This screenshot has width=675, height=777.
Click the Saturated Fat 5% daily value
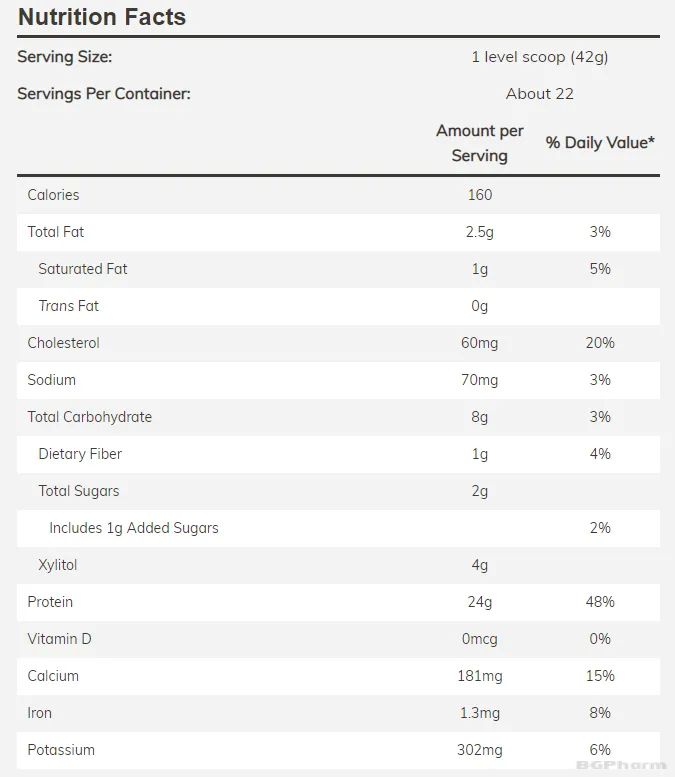600,269
